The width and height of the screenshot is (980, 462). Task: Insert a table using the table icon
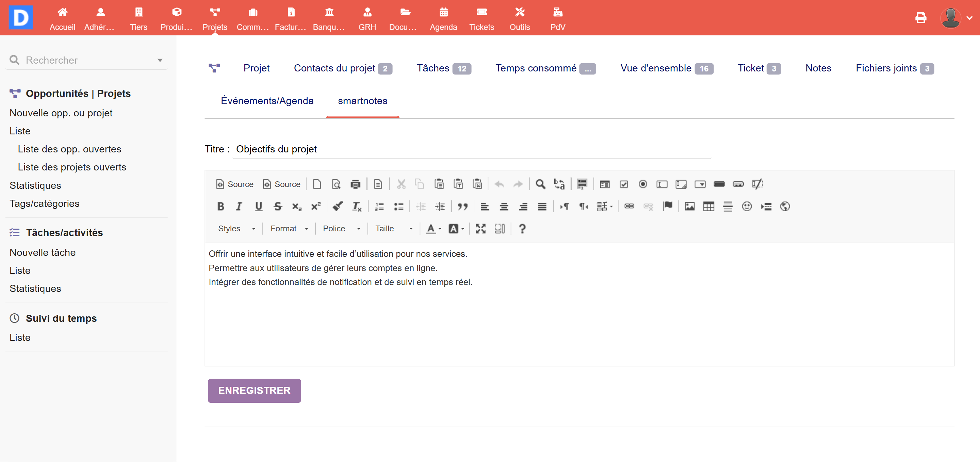708,207
